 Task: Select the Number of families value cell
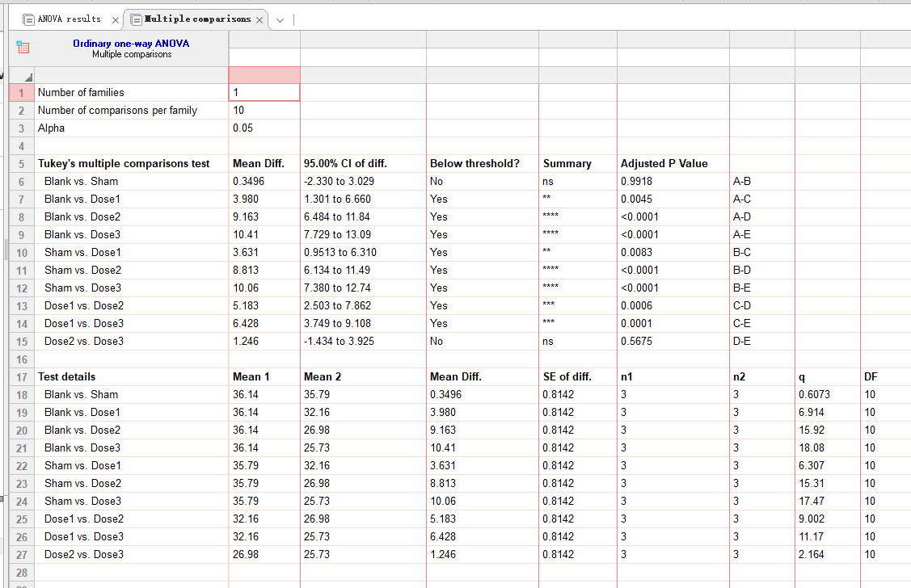[264, 92]
